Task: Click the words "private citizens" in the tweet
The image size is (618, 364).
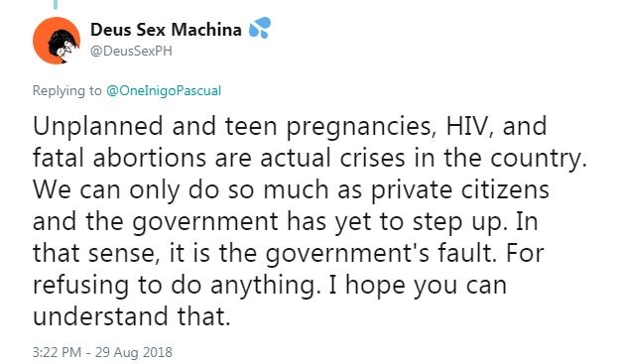Action: [460, 190]
